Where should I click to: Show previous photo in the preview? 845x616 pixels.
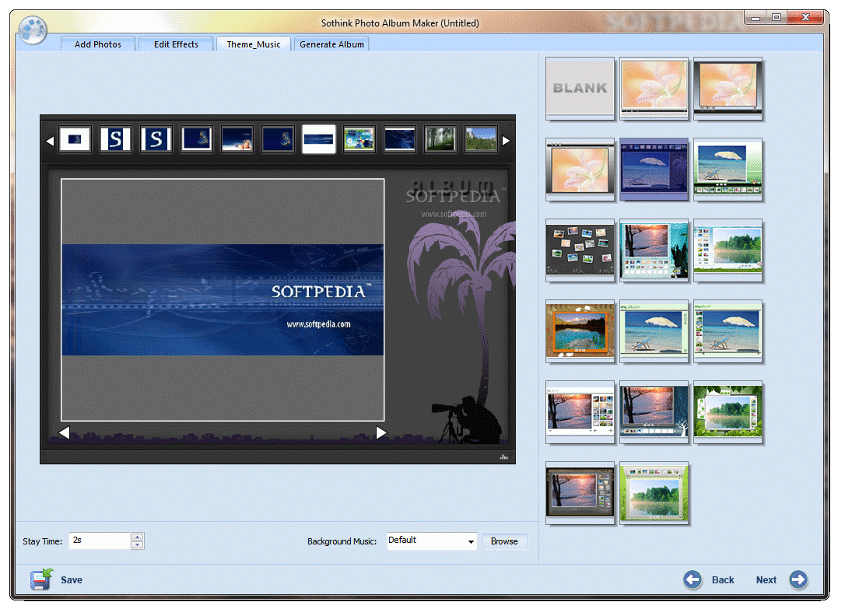[x=64, y=432]
